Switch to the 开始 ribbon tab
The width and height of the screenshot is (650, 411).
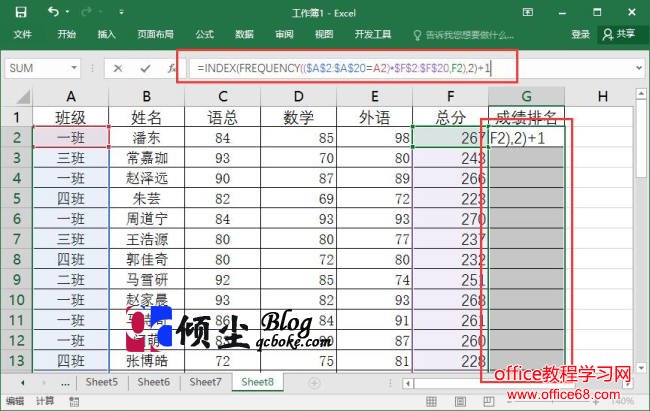(x=66, y=34)
